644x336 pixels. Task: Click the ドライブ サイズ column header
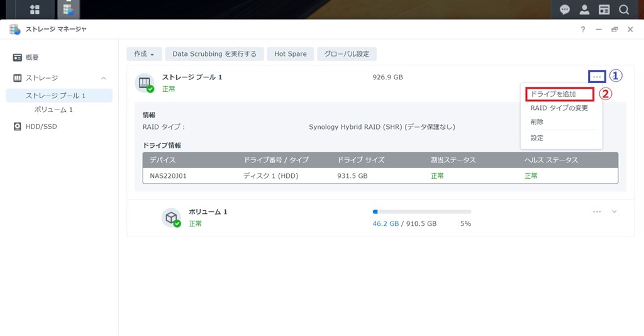[361, 160]
